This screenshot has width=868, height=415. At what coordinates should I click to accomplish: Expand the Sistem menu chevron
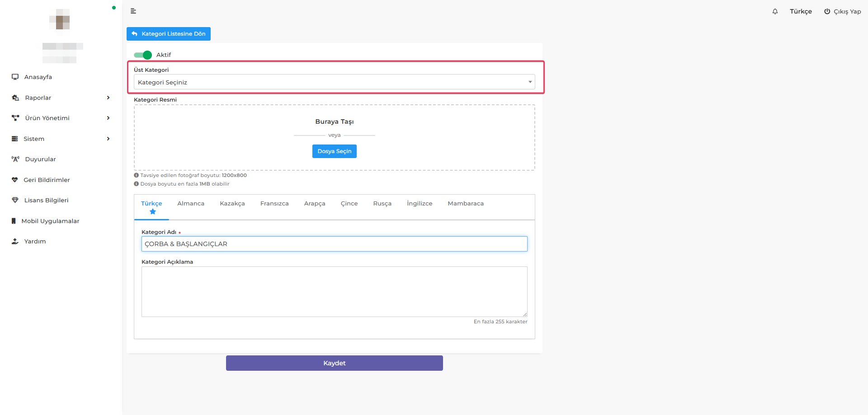(108, 139)
